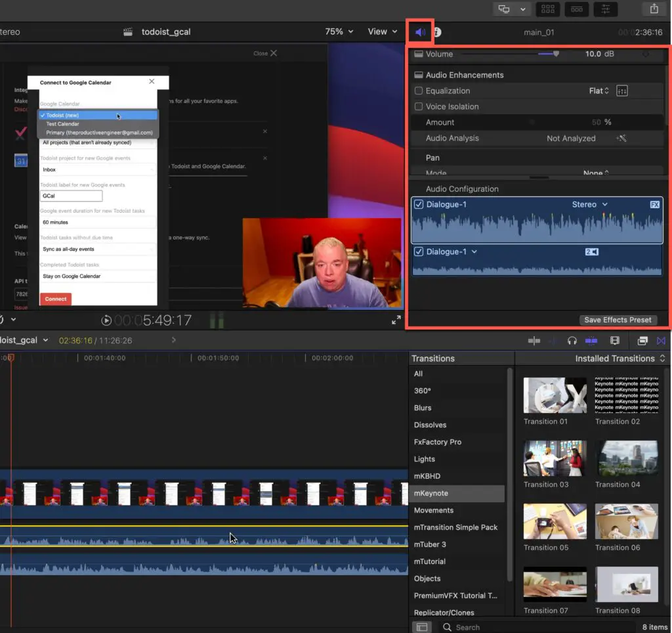Toggle solo with the headphones icon
The image size is (672, 633).
(572, 341)
